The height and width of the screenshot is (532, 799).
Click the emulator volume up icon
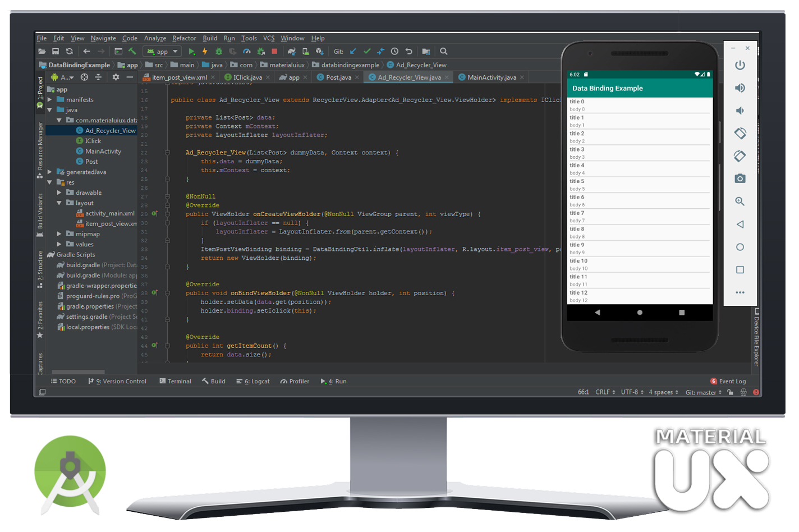click(740, 88)
